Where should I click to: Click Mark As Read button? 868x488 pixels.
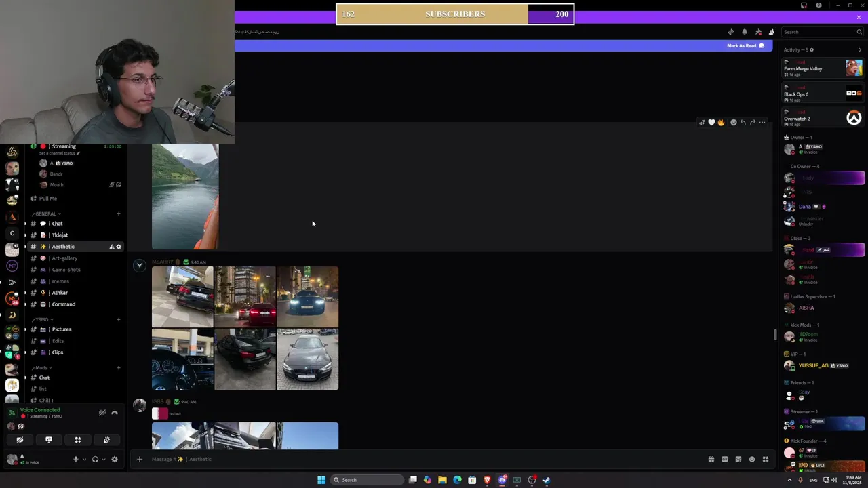745,45
